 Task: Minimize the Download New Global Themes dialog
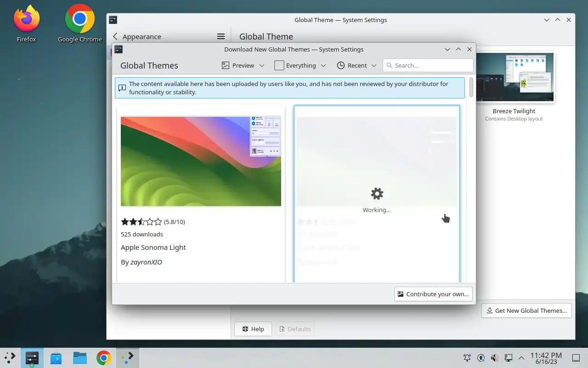coord(447,49)
